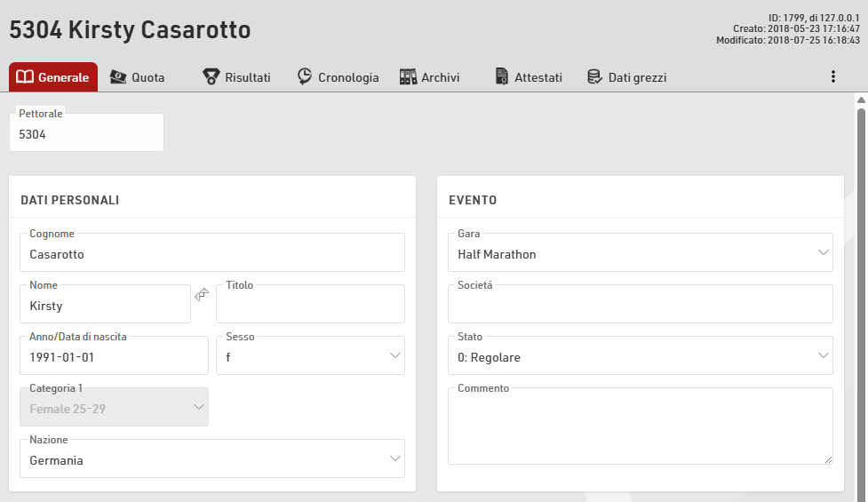This screenshot has width=868, height=502.
Task: Open the Cronologia tab
Action: click(x=338, y=77)
